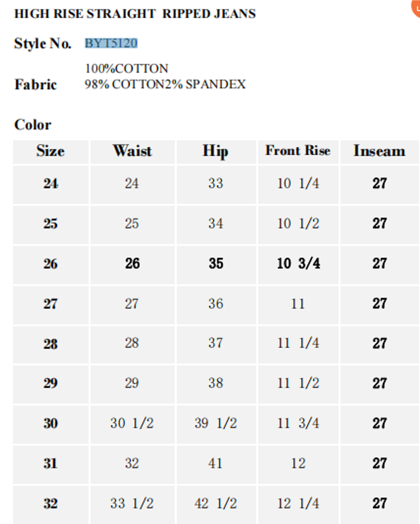Viewport: 420px width, 524px height.
Task: Select the hip value 41
Action: (x=216, y=463)
